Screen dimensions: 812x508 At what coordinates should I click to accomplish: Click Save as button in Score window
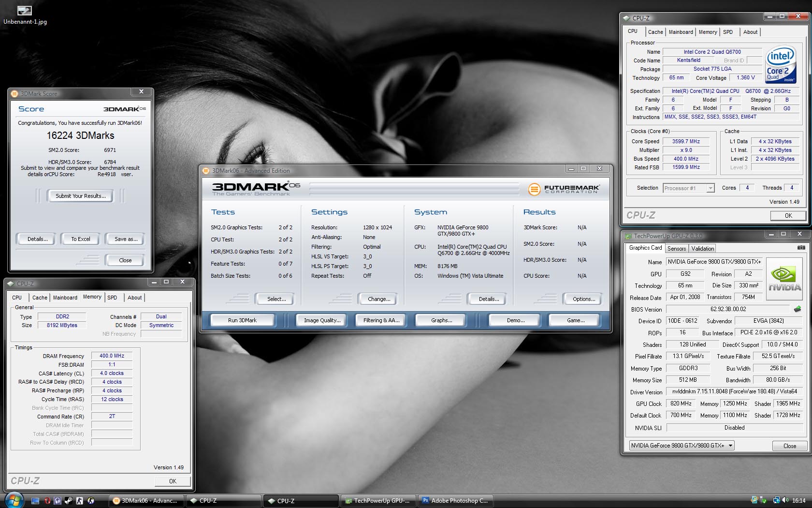[126, 239]
